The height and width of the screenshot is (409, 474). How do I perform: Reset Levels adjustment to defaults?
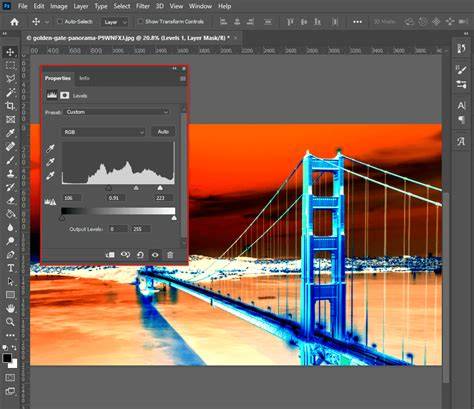point(140,255)
